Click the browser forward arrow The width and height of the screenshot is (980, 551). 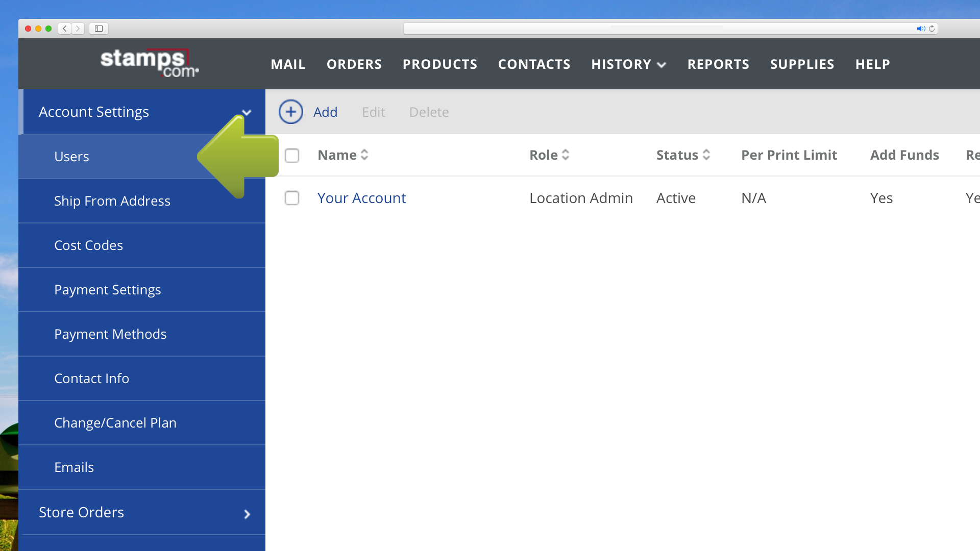click(x=78, y=29)
